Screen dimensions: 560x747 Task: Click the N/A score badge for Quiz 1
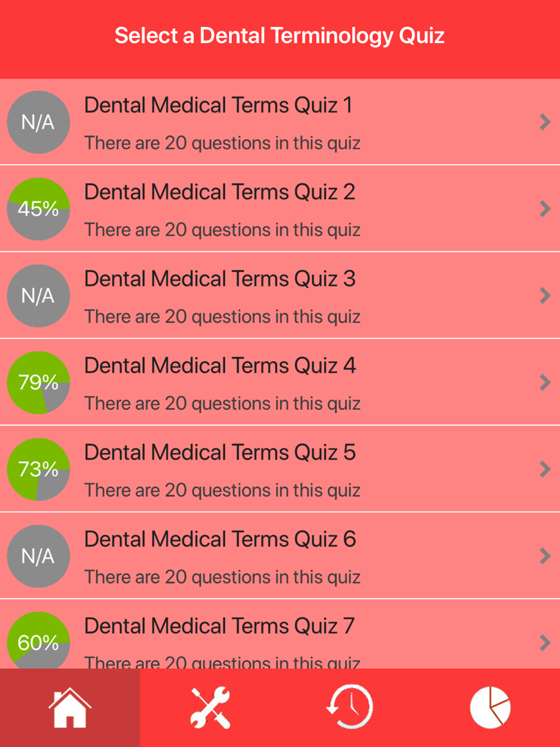pos(38,122)
